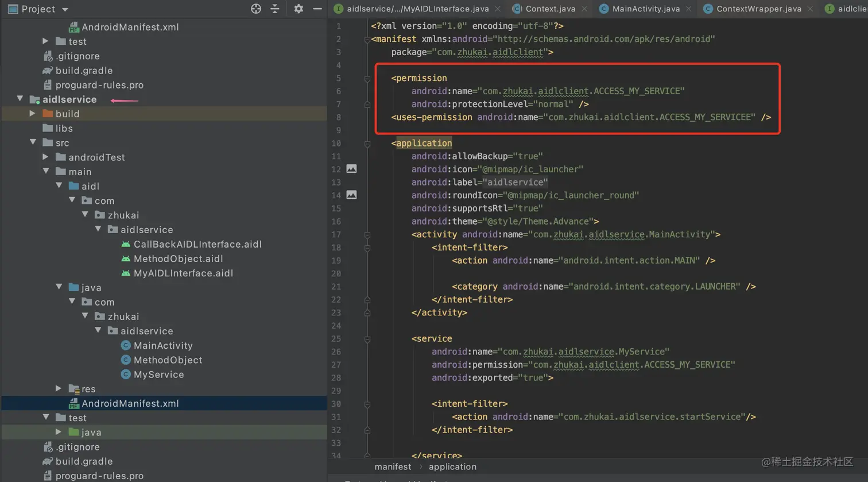Collapse the aidlservice module
The height and width of the screenshot is (482, 868).
coord(20,99)
